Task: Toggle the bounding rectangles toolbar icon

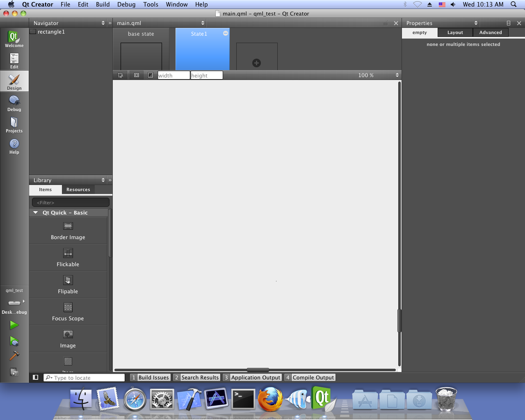Action: point(137,75)
